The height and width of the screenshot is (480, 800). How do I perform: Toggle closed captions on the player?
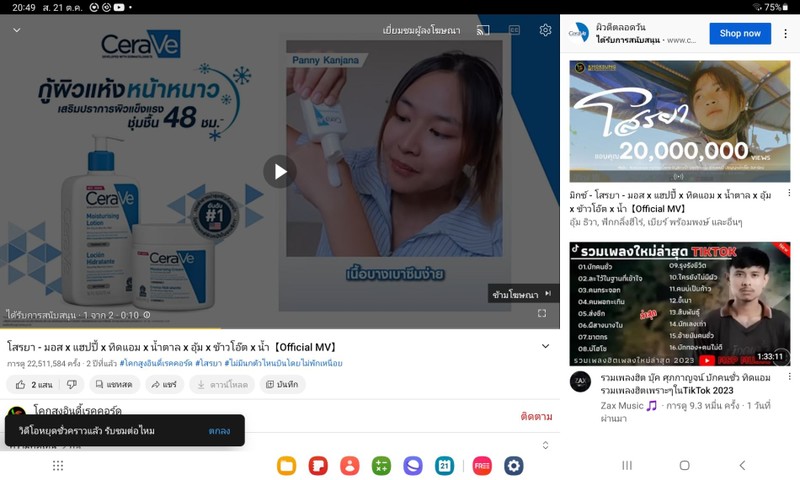click(x=514, y=30)
